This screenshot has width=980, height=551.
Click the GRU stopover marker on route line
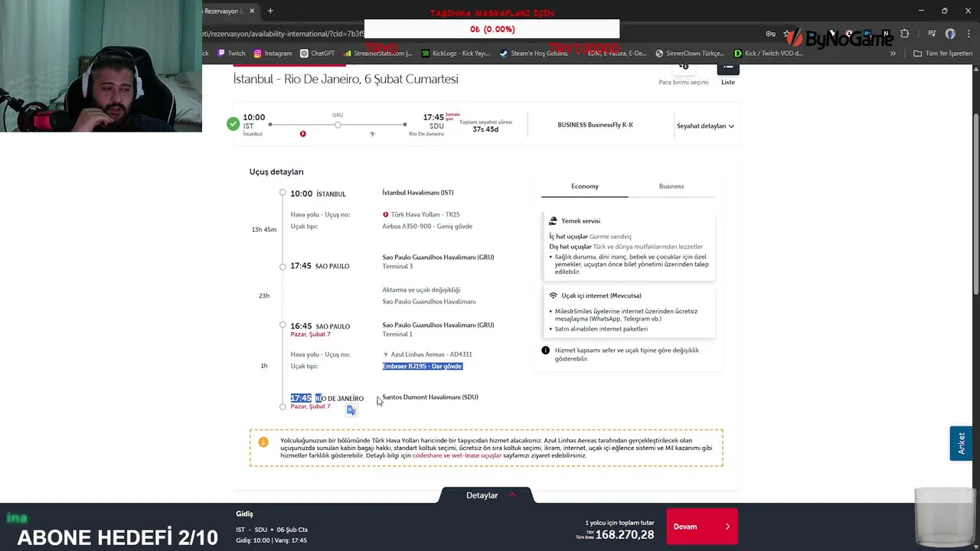(338, 124)
